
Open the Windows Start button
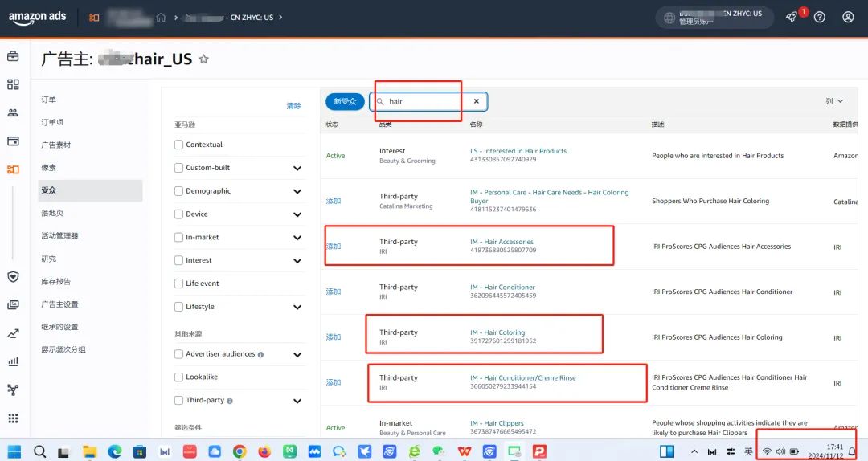point(14,451)
